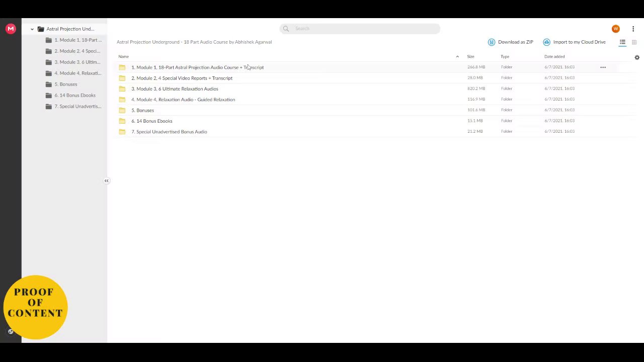Open 3. Module 3, 6 Ultim... in sidebar

click(77, 62)
